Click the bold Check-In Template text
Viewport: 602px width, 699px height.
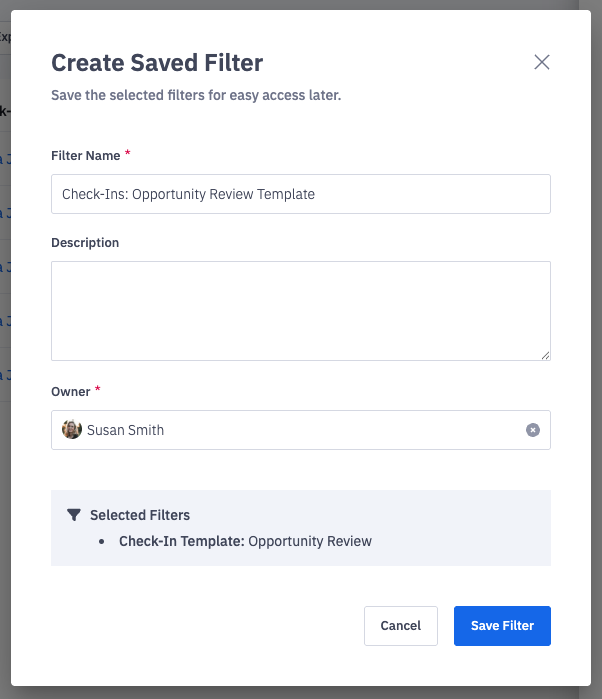point(181,541)
